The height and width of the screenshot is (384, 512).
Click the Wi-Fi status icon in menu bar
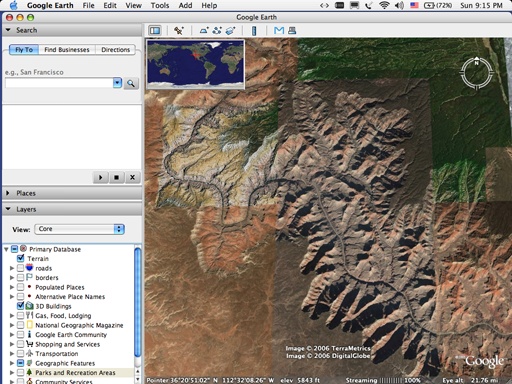tap(384, 5)
